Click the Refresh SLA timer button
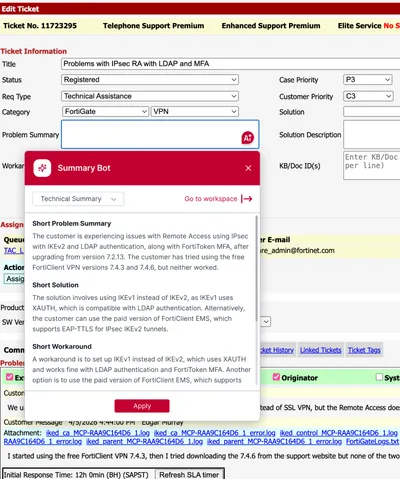Image resolution: width=400 pixels, height=479 pixels. [189, 475]
